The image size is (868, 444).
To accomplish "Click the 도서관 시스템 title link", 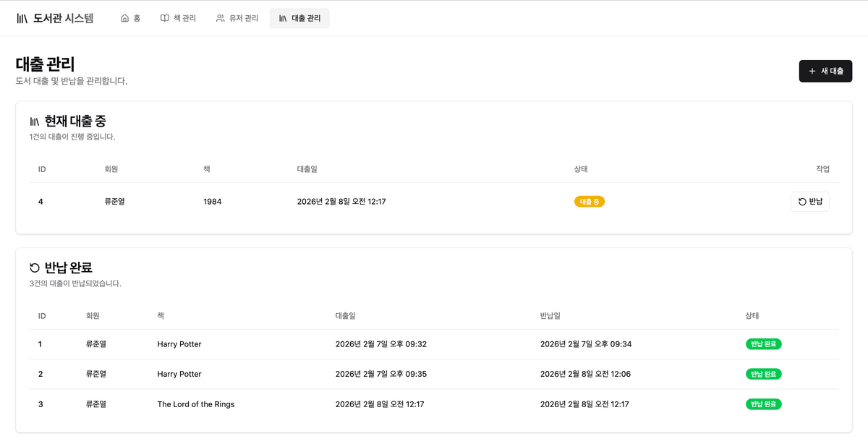I will [x=64, y=19].
